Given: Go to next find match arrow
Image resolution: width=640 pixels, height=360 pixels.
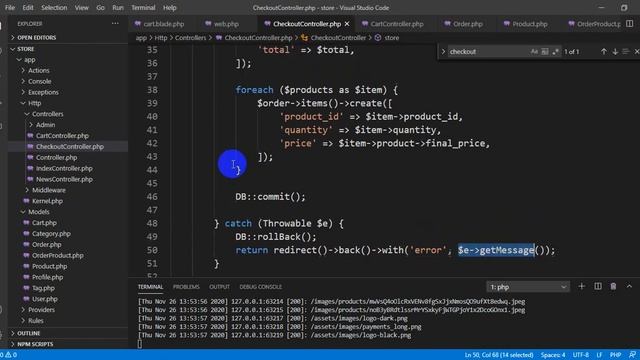Looking at the screenshot, I should click(615, 51).
